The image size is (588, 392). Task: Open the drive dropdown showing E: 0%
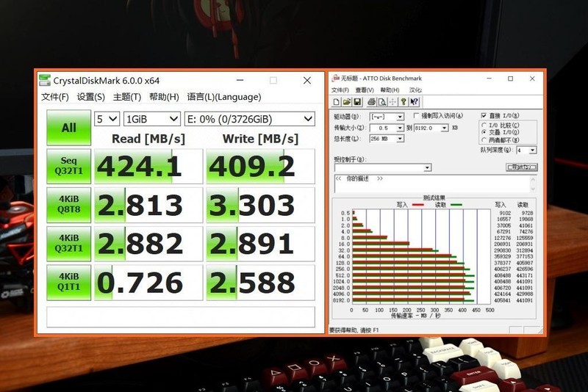[249, 119]
